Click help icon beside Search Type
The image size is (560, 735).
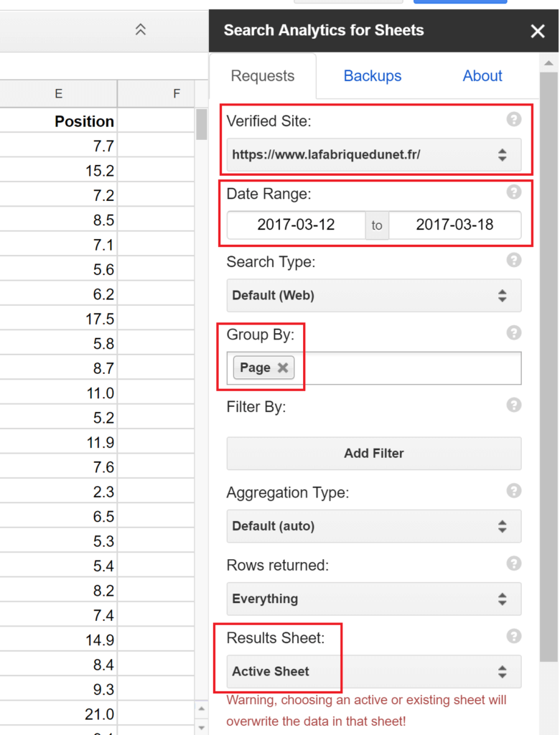[x=513, y=260]
